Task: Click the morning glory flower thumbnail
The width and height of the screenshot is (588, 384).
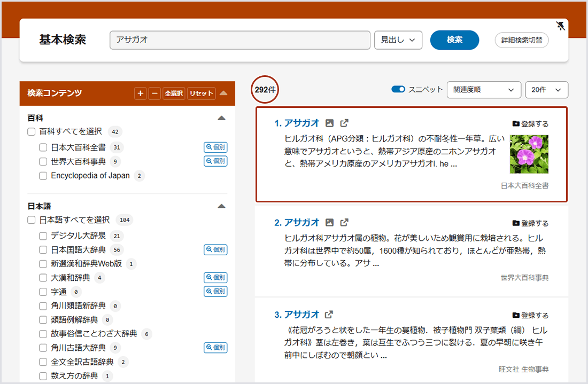Action: (529, 154)
